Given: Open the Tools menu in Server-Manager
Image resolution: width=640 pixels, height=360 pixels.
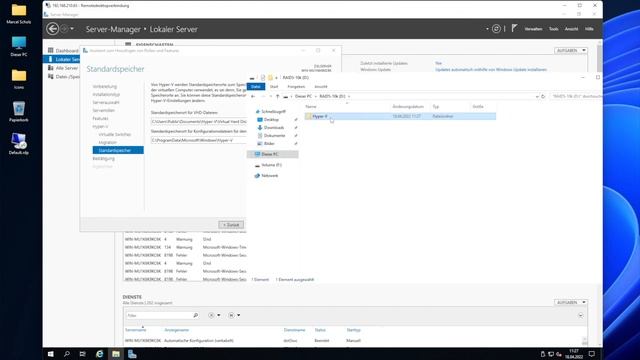Looking at the screenshot, I should (x=553, y=29).
